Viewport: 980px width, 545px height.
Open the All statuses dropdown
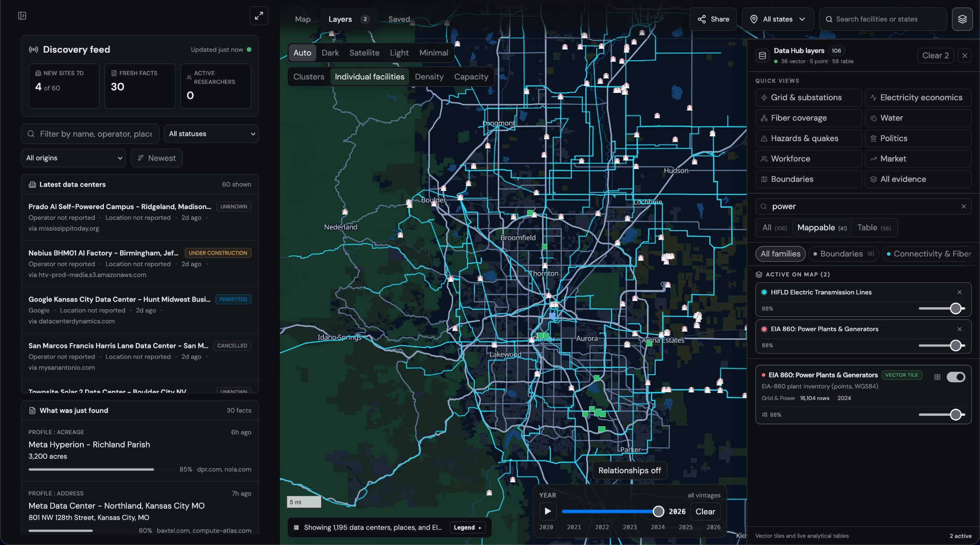tap(211, 134)
